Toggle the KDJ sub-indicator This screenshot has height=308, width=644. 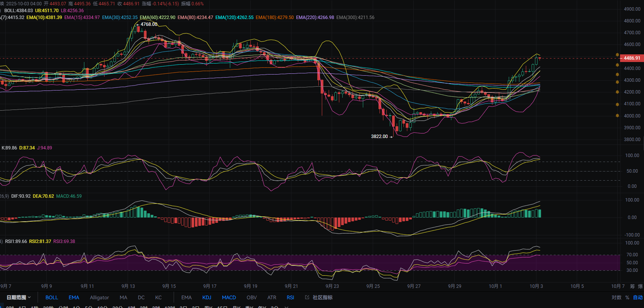[207, 297]
